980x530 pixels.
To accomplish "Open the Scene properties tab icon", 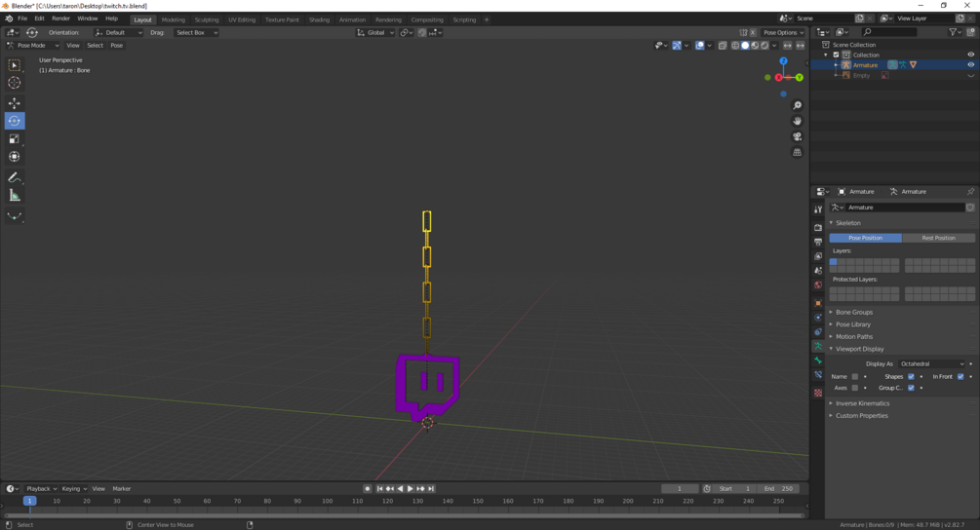I will [x=817, y=270].
